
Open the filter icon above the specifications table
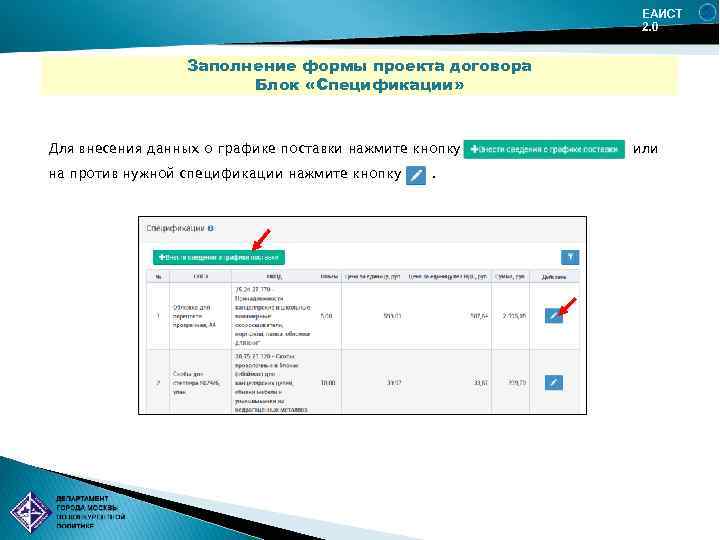point(570,257)
